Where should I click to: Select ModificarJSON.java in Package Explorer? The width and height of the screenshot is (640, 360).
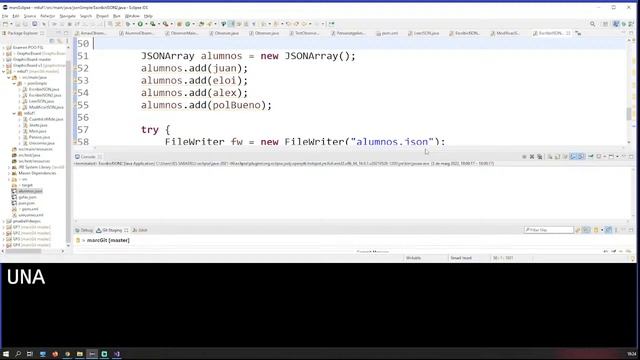[x=43, y=107]
